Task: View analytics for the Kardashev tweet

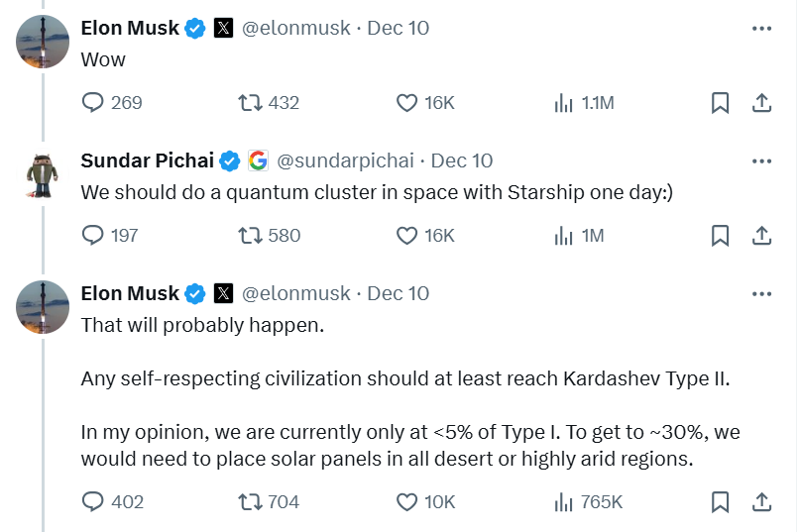Action: (x=564, y=501)
